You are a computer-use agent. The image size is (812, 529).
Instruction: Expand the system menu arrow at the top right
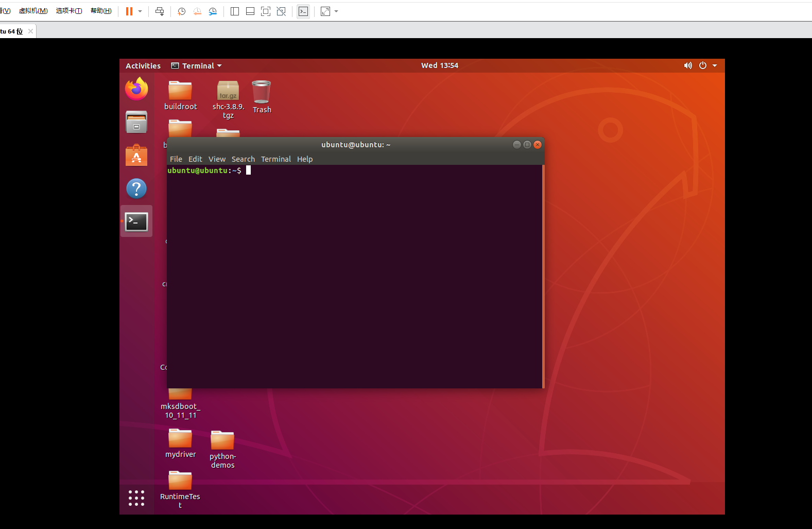(x=715, y=65)
